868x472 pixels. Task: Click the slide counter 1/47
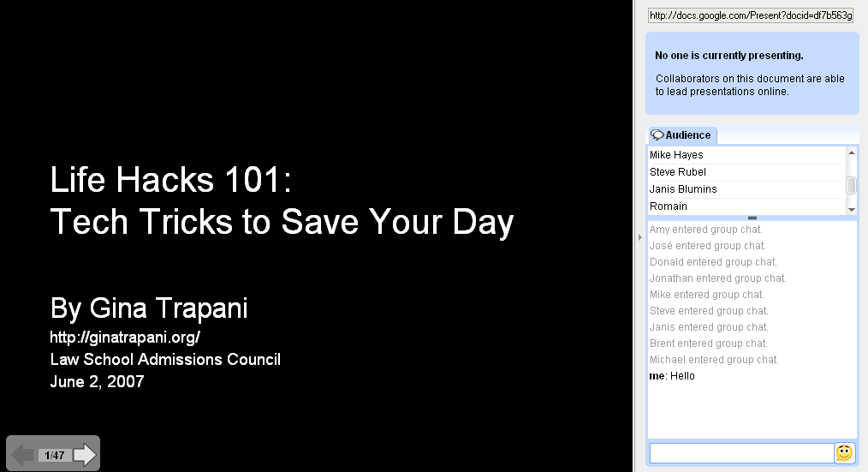point(54,456)
